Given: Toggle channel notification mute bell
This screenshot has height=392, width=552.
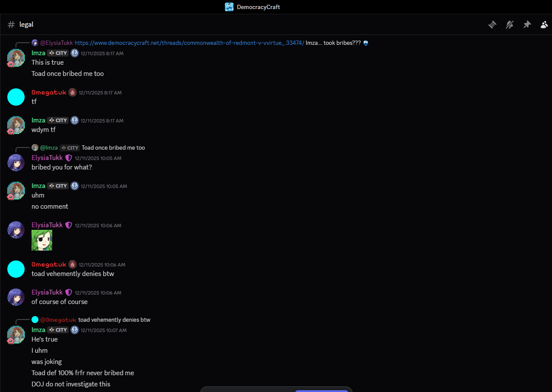Looking at the screenshot, I should tap(510, 25).
